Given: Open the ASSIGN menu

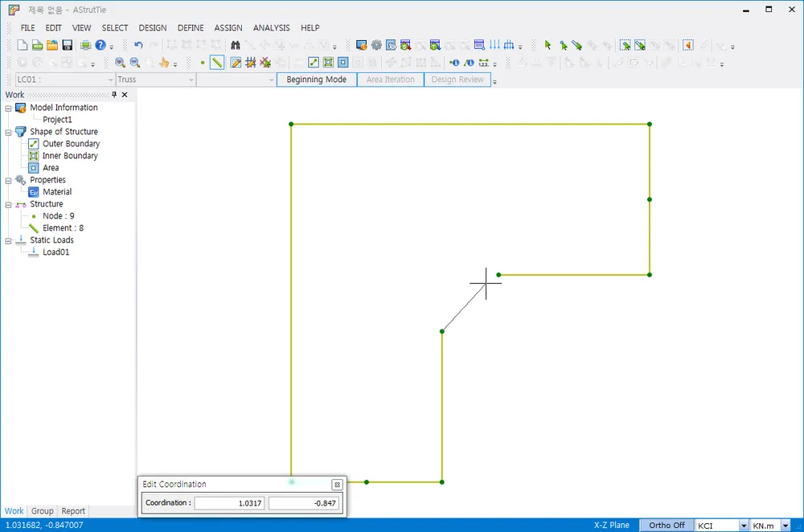Looking at the screenshot, I should pyautogui.click(x=228, y=27).
